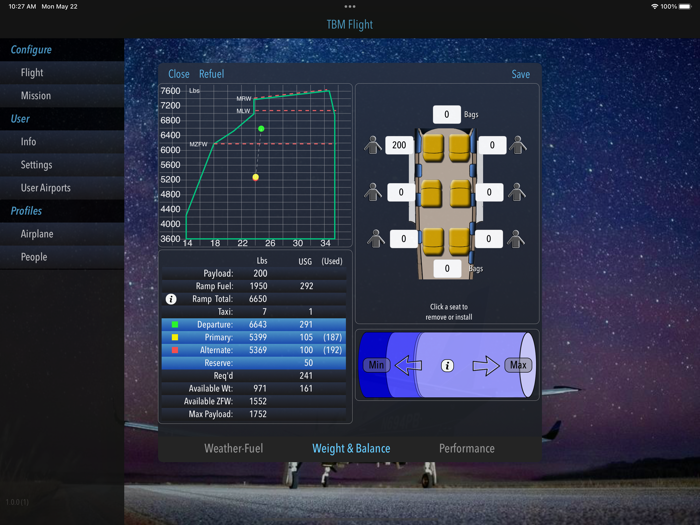
Task: Toggle the middle-left cabin seat
Action: pyautogui.click(x=431, y=194)
